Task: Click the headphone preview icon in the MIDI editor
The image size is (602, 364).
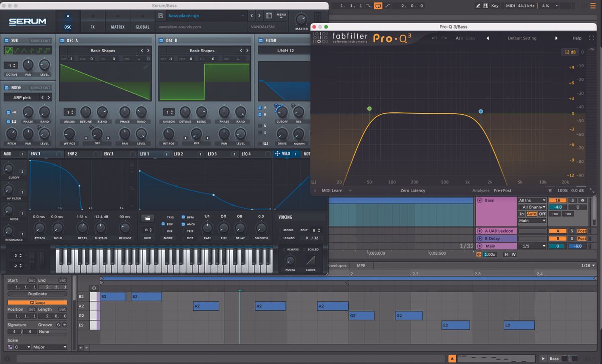Action: tap(94, 288)
